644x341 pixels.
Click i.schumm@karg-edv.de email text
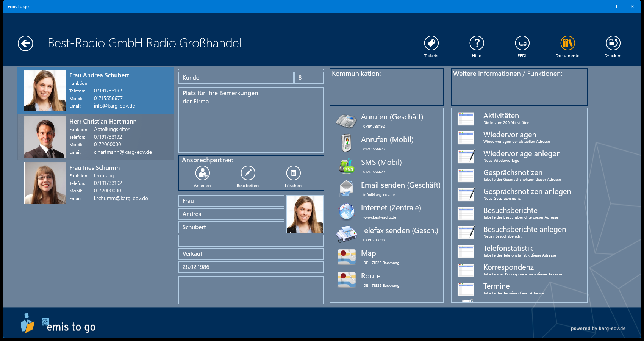coord(121,199)
